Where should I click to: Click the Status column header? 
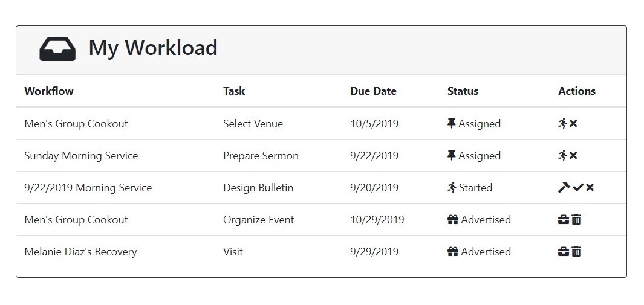(x=463, y=91)
